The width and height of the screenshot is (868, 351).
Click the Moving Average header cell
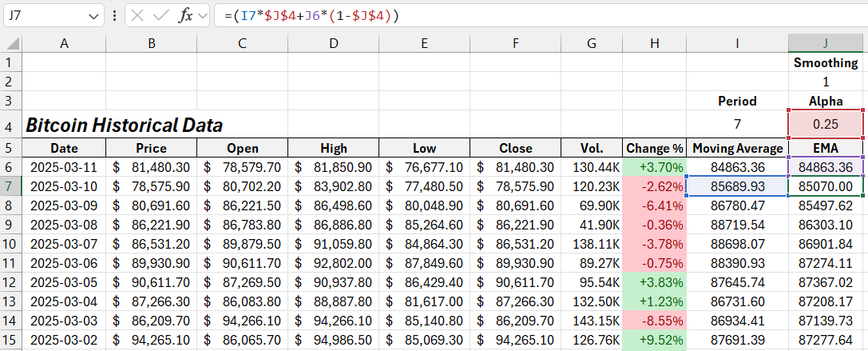pyautogui.click(x=737, y=148)
